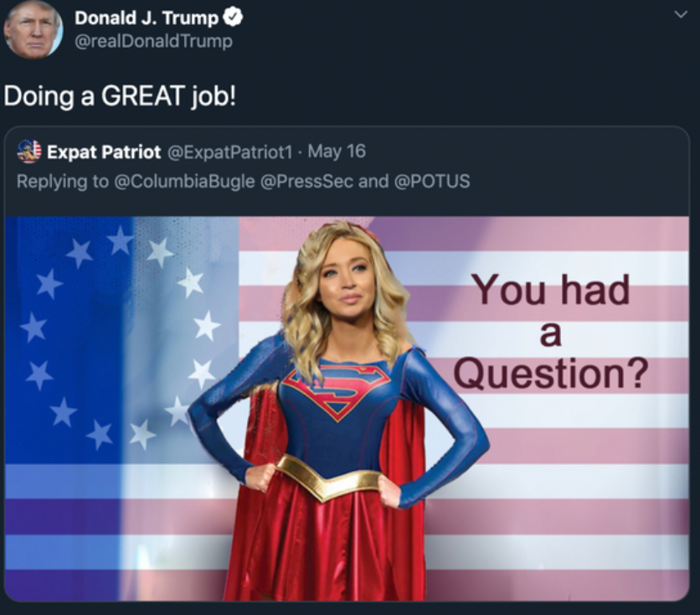Click the "Replying to" label text
Viewport: 700px width, 615px height.
(63, 182)
